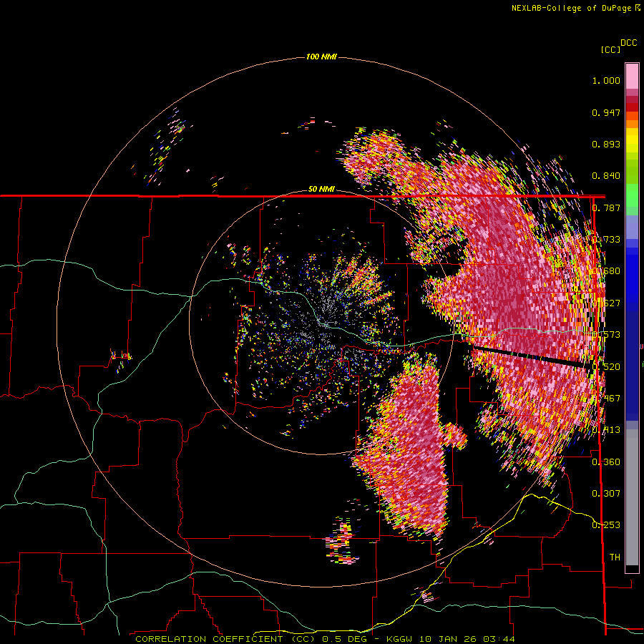Click the DCC legend header label
The image size is (644, 644).
629,43
